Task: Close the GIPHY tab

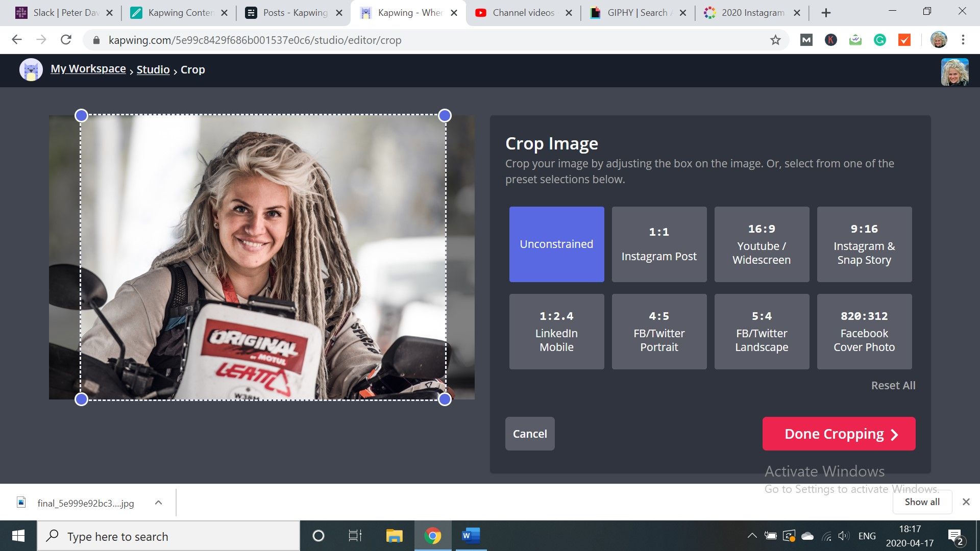Action: [x=683, y=13]
